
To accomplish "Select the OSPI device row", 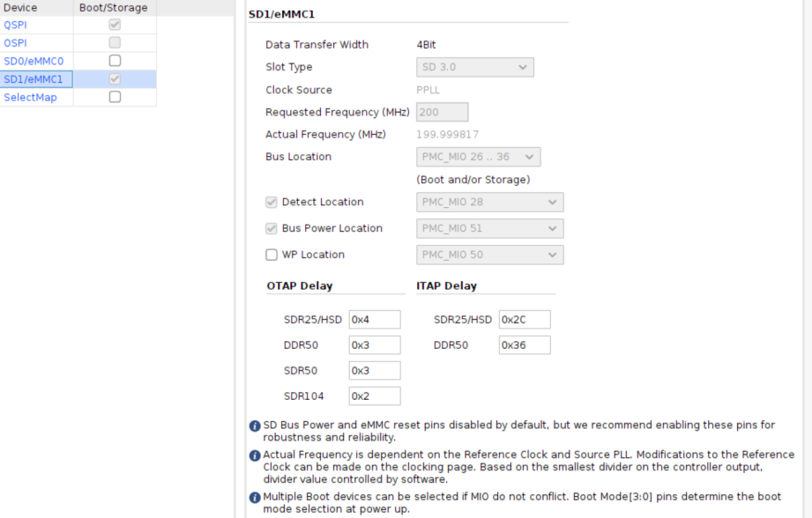I will [78, 43].
